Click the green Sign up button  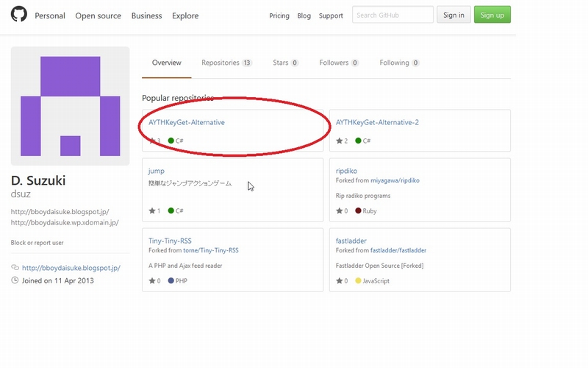tap(492, 15)
